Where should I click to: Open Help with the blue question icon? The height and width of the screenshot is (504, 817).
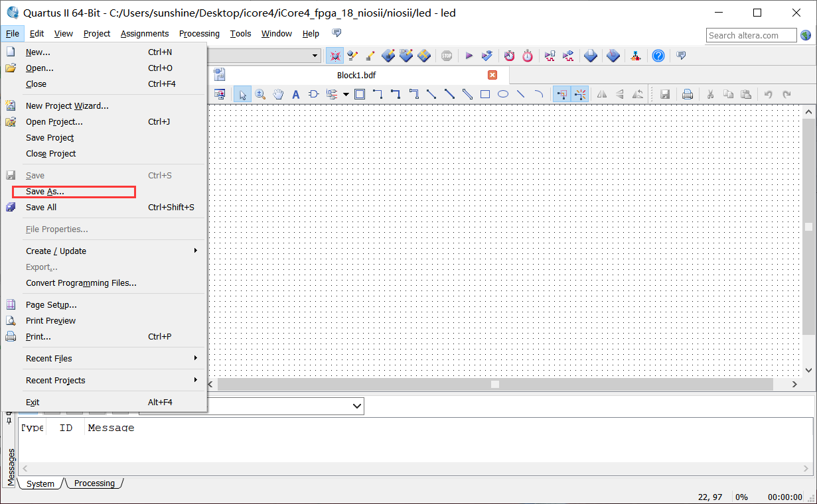(658, 56)
